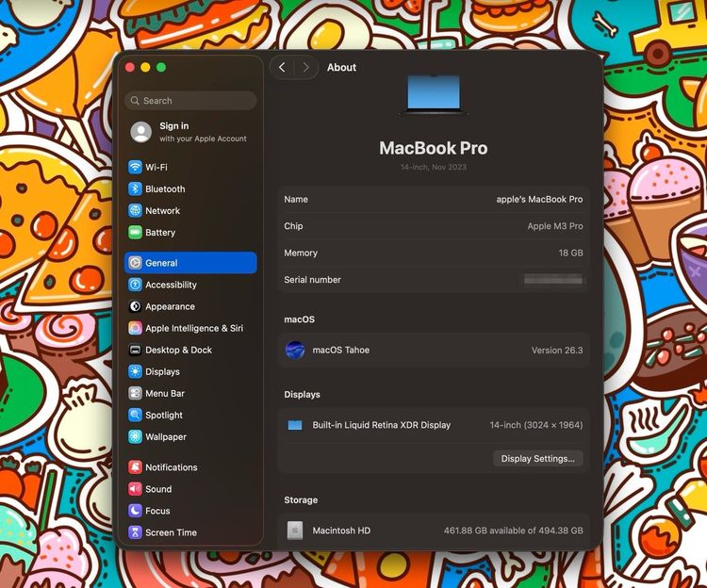Click the MacBook Pro heading
Screen dimensions: 707x588
point(434,148)
